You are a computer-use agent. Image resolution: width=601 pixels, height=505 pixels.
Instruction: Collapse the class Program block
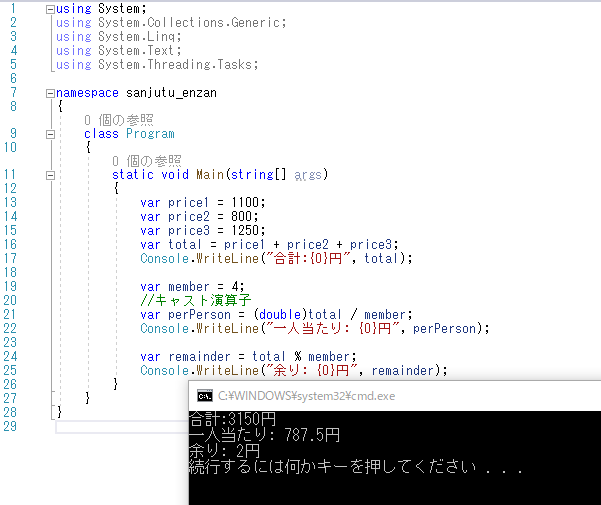50,134
